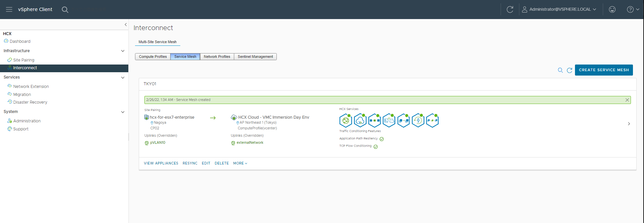The width and height of the screenshot is (644, 223).
Task: Click the Hybrid Interconnect globe service icon
Action: tap(345, 120)
